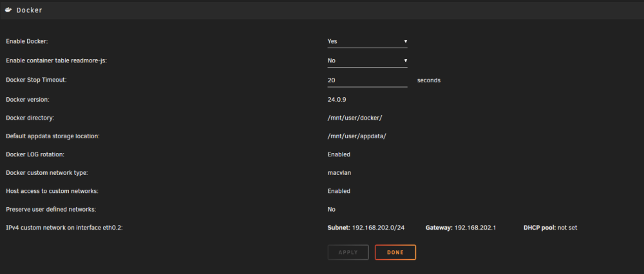
Task: Click the Host access to custom networks label
Action: point(52,191)
